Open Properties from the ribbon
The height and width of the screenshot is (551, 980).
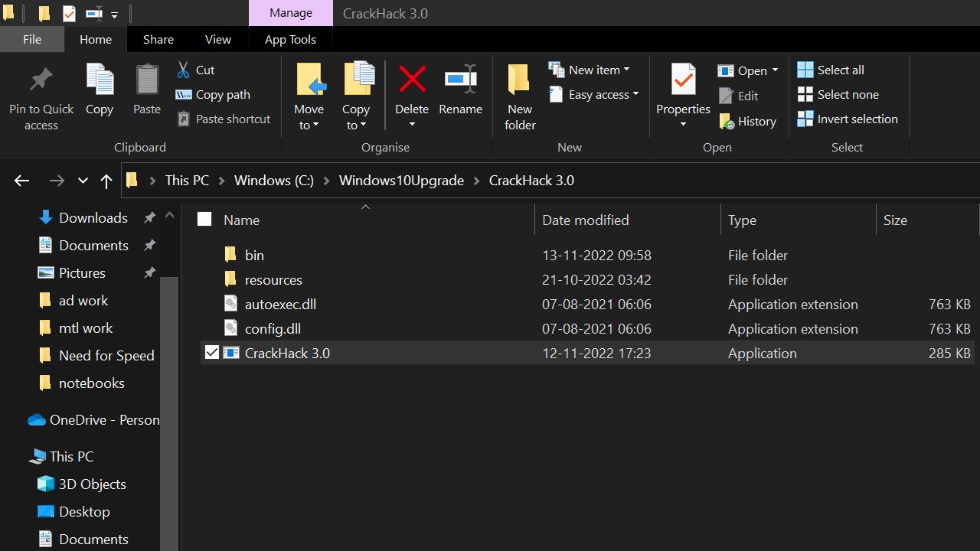point(683,80)
